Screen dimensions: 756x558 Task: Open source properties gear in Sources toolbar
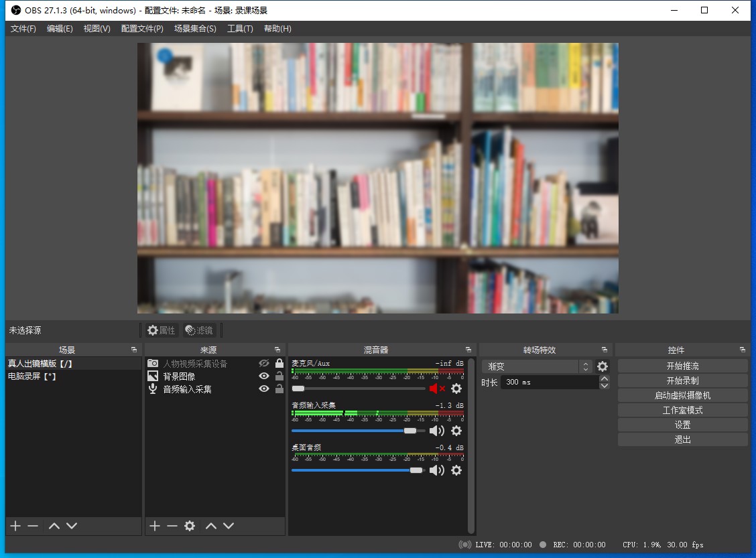tap(190, 526)
